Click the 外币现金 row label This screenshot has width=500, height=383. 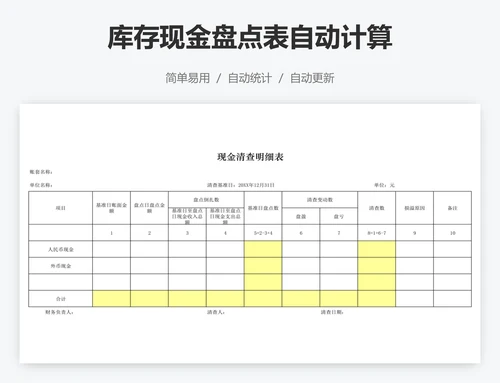tap(61, 266)
